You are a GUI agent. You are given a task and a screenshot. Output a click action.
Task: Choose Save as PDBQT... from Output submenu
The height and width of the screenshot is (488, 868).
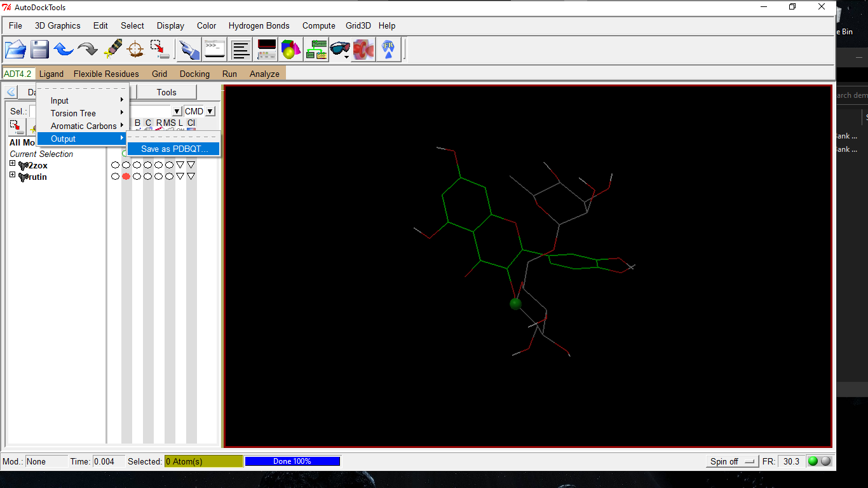(x=173, y=149)
